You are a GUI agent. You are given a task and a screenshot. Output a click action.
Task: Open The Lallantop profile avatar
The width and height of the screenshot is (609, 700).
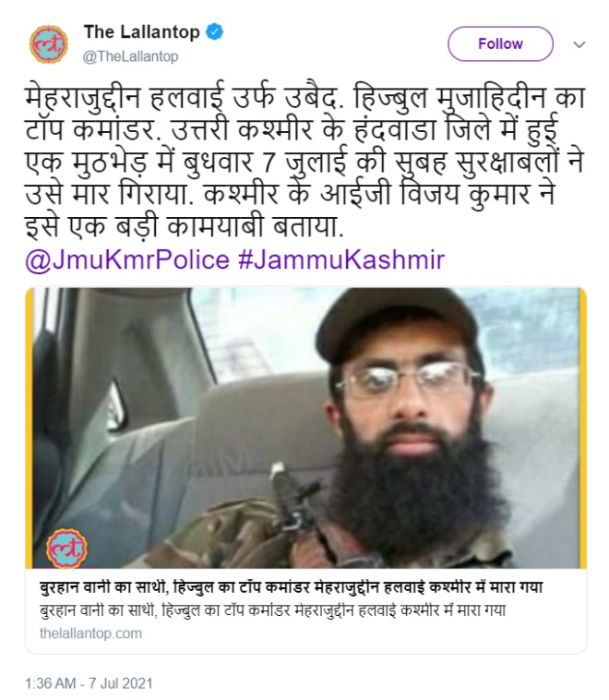(49, 44)
